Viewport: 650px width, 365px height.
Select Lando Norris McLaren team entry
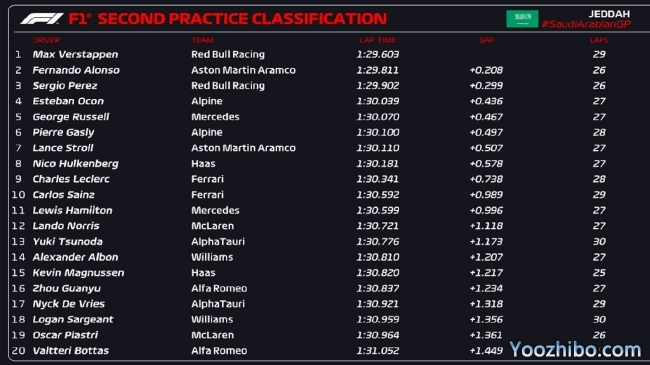(x=212, y=226)
